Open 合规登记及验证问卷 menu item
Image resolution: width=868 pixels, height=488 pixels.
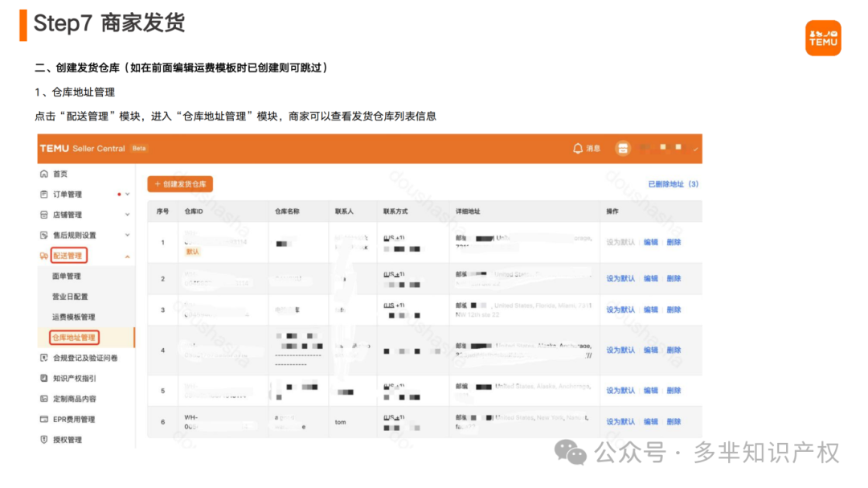(85, 358)
